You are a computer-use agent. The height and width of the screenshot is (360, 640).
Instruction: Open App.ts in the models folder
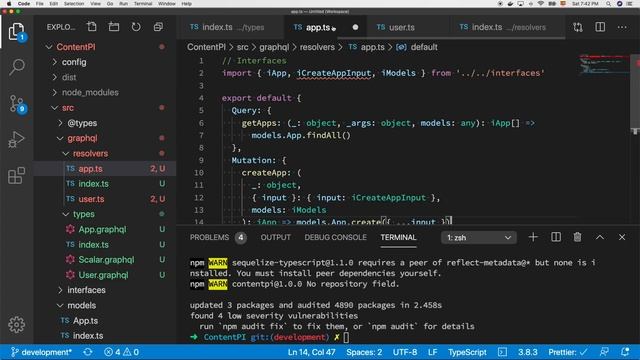click(x=85, y=320)
